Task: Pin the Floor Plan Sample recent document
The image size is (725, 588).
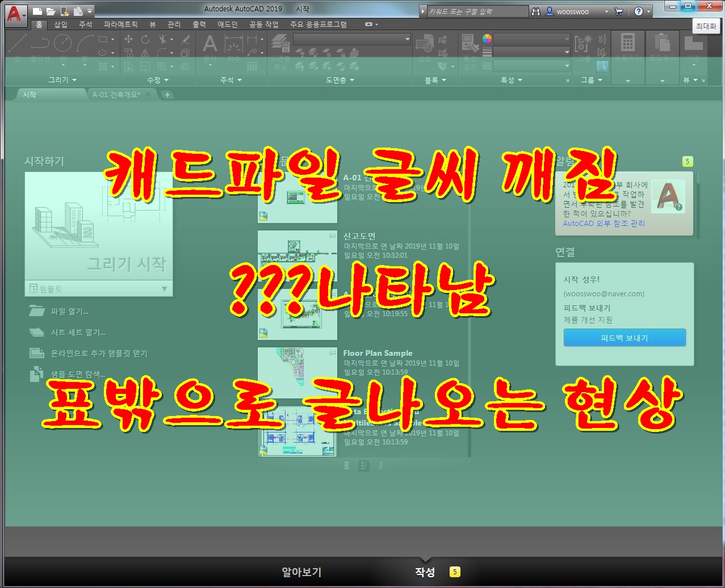Action: [x=333, y=352]
